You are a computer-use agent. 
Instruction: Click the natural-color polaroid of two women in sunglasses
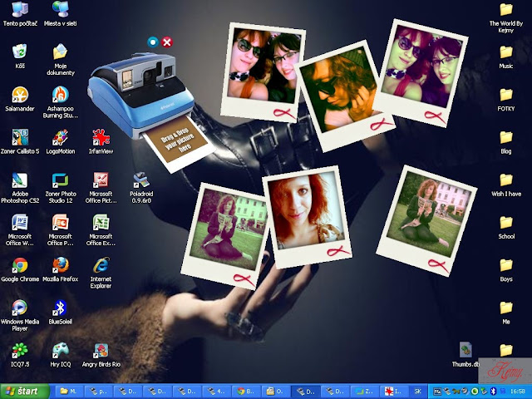[x=263, y=72]
